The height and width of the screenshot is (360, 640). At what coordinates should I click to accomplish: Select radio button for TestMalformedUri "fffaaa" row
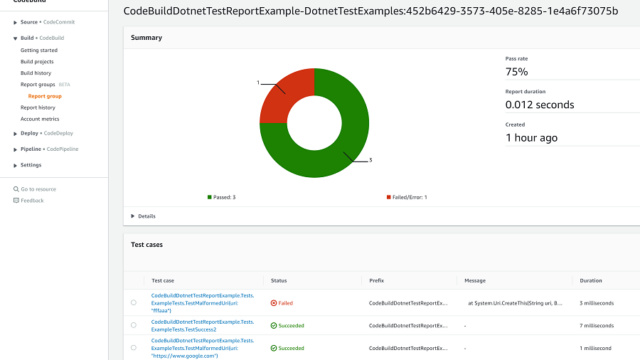click(x=133, y=302)
